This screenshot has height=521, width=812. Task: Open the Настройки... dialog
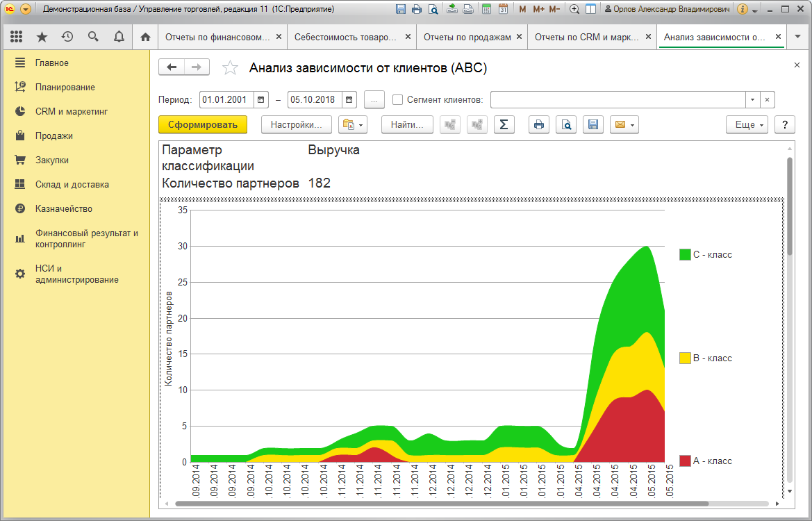(296, 125)
